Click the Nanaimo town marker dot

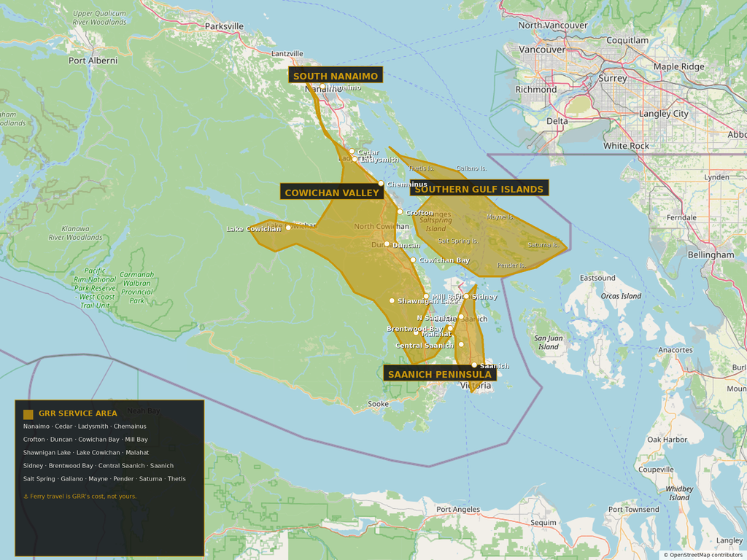point(322,87)
